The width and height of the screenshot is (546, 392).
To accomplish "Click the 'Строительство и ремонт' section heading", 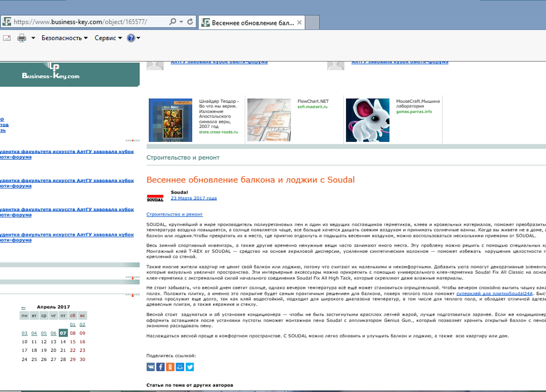I will (x=183, y=158).
